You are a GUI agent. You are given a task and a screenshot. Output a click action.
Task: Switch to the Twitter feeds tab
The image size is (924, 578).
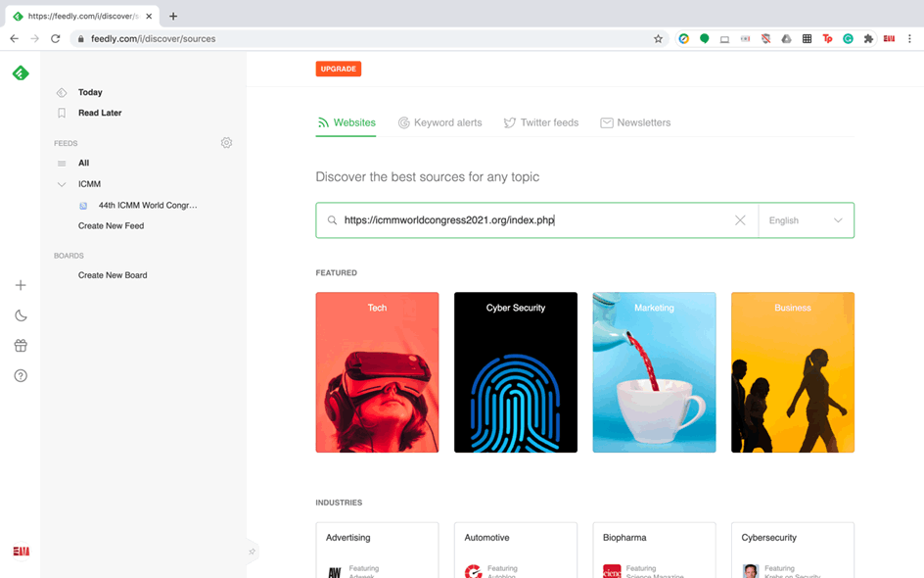pos(541,122)
